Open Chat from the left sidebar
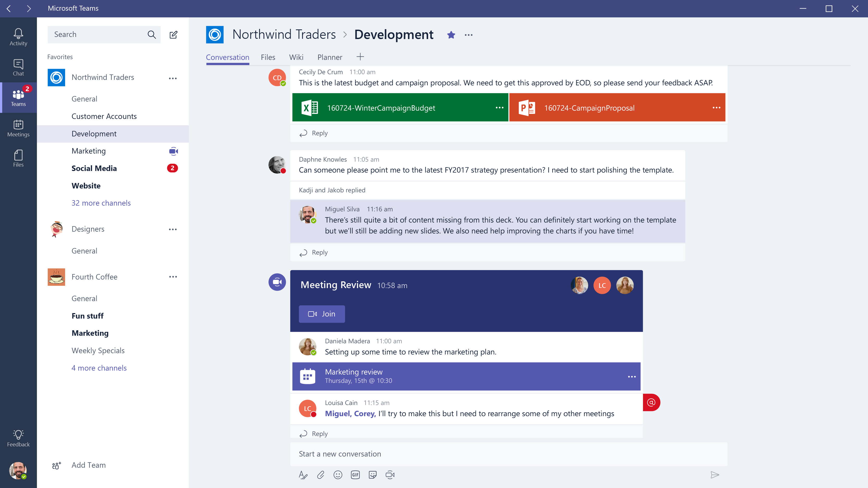This screenshot has height=488, width=868. point(18,67)
